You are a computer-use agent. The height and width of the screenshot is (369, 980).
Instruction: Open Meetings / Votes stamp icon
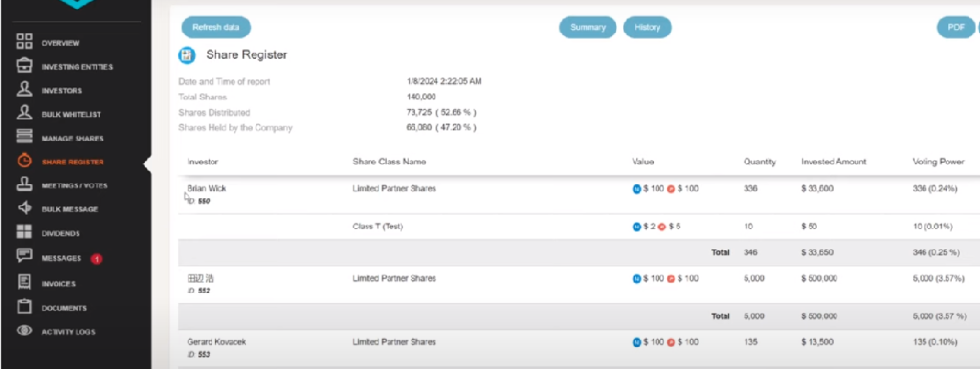coord(24,184)
